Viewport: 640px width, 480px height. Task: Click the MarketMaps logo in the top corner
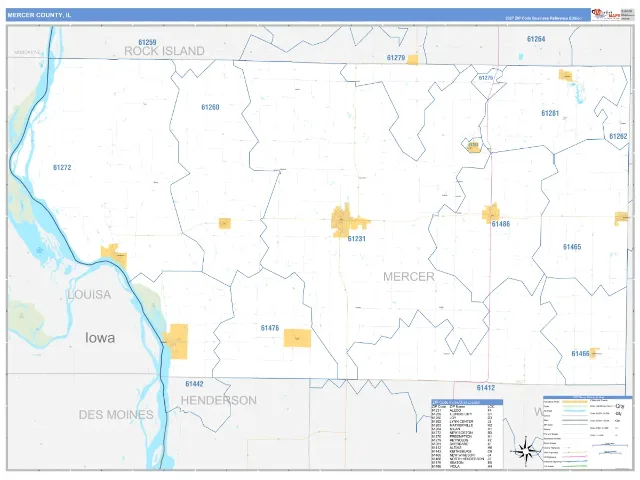click(x=606, y=14)
